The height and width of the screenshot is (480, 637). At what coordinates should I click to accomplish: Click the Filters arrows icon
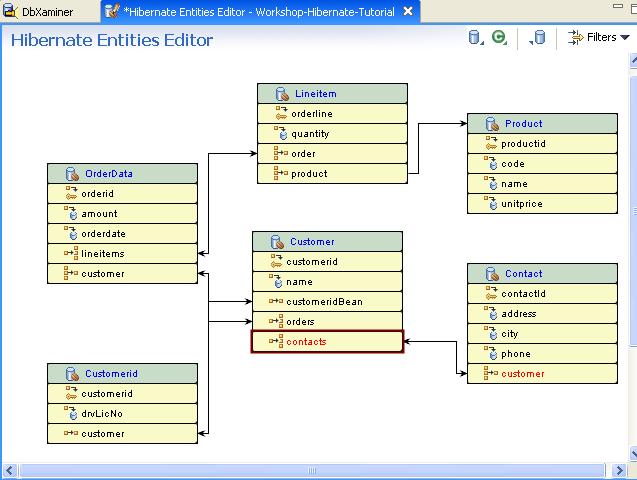(x=575, y=37)
